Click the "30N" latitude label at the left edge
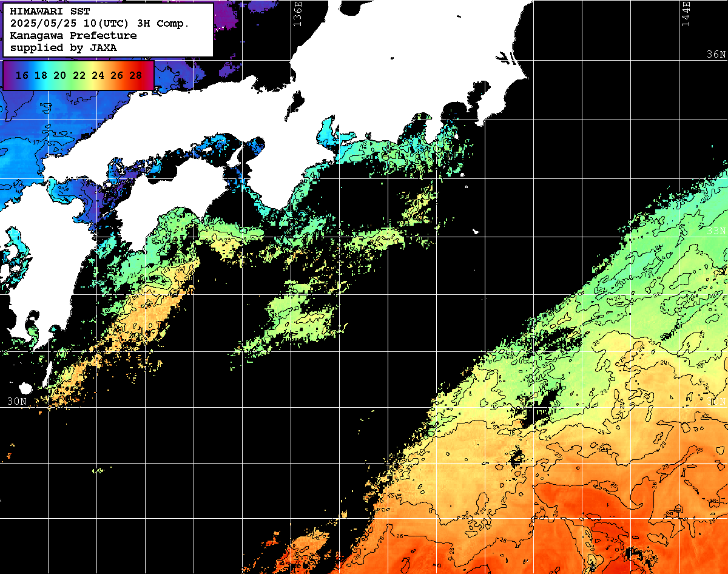Viewport: 728px width, 574px height. coord(17,401)
